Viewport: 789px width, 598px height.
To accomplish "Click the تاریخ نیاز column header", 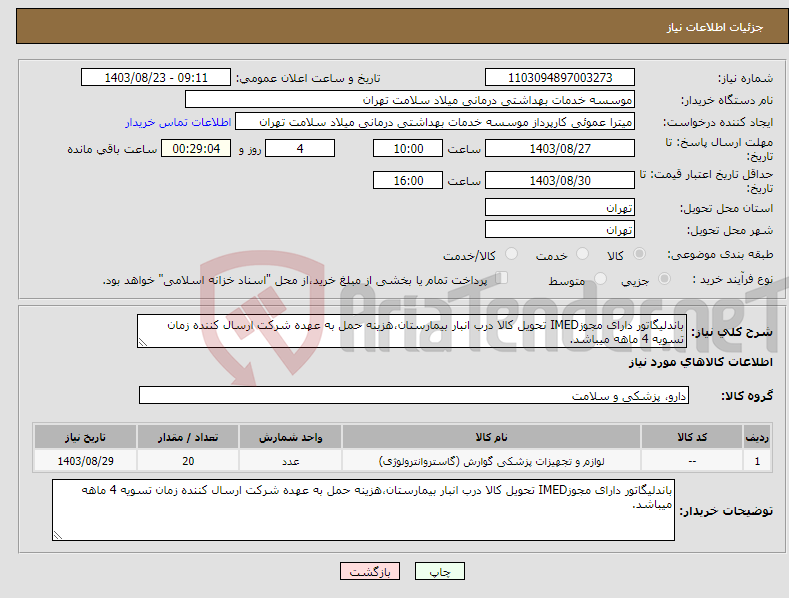I will pos(85,437).
